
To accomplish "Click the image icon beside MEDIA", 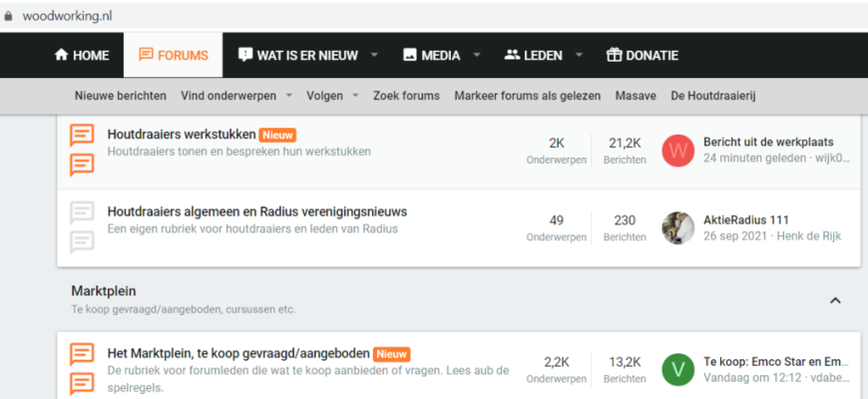I will click(410, 55).
